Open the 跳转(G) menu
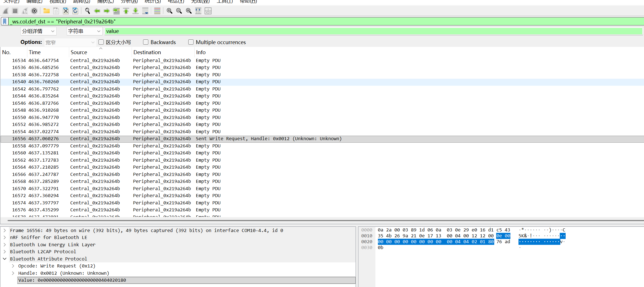This screenshot has width=644, height=287. click(81, 2)
